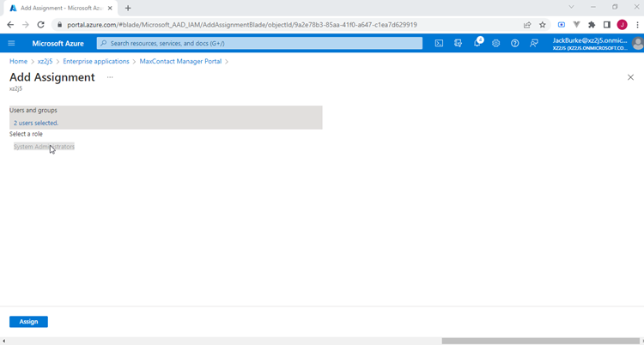
Task: Click the JackBurke account avatar
Action: [x=638, y=43]
